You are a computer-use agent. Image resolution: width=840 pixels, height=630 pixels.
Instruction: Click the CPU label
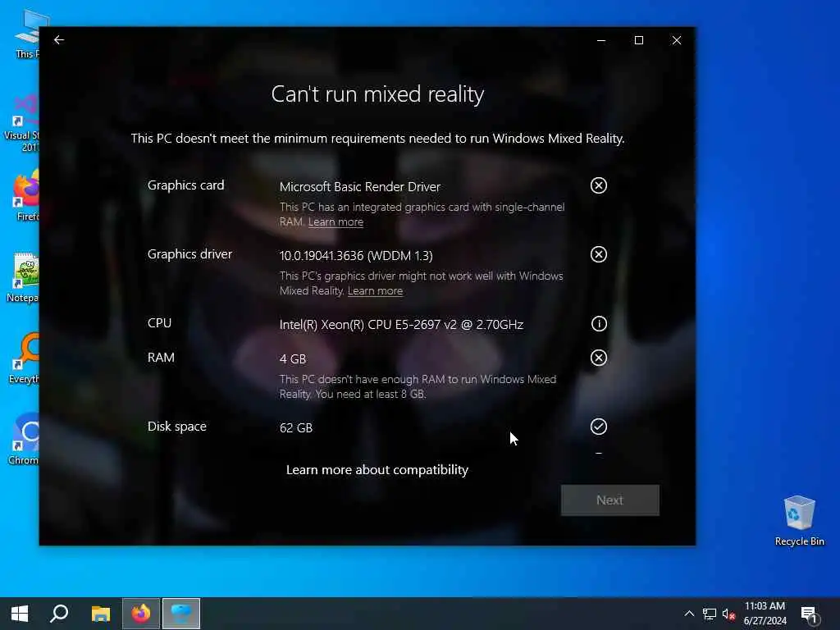click(x=160, y=323)
